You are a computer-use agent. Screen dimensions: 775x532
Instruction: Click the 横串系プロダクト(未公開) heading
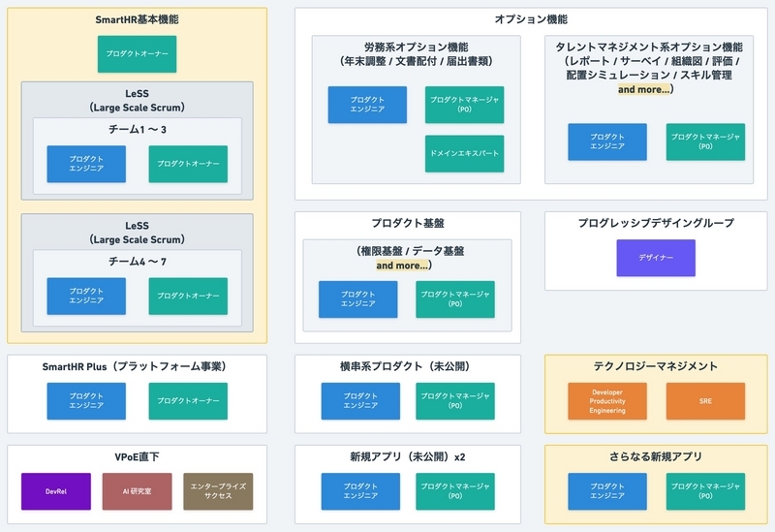(x=405, y=366)
